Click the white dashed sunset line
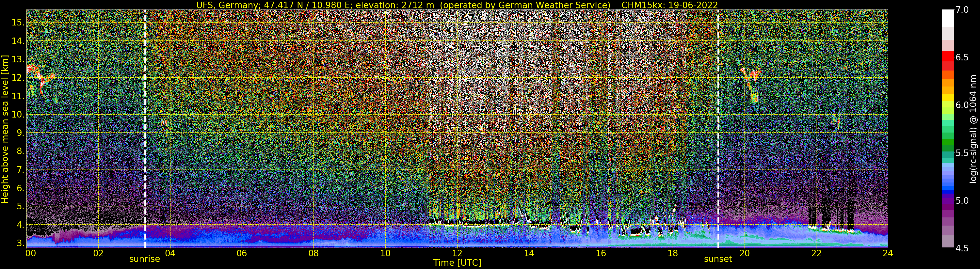 tap(718, 129)
